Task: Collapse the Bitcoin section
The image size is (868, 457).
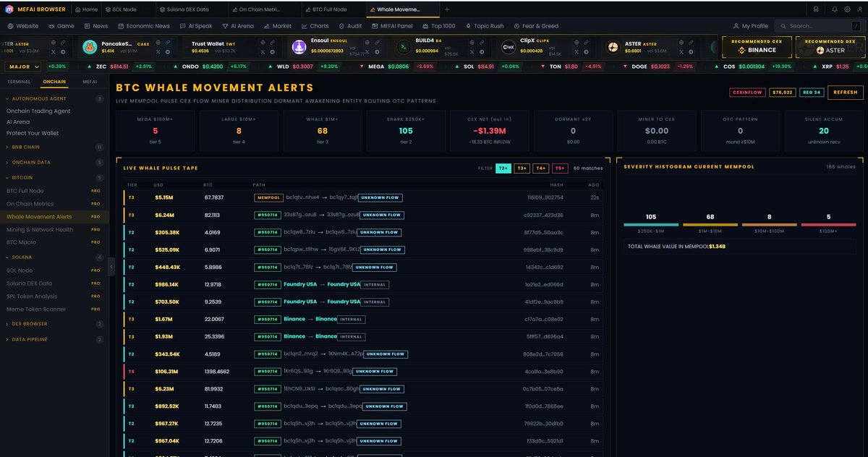Action: [x=55, y=177]
